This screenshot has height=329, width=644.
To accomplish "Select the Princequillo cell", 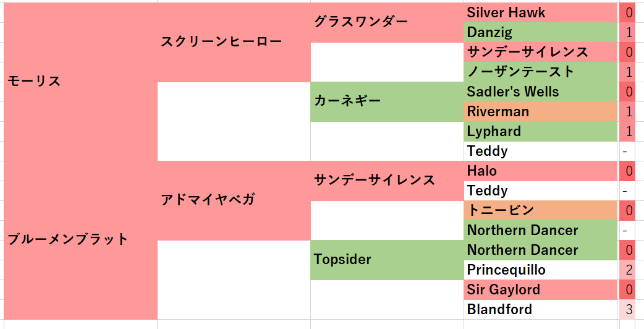I will (541, 270).
